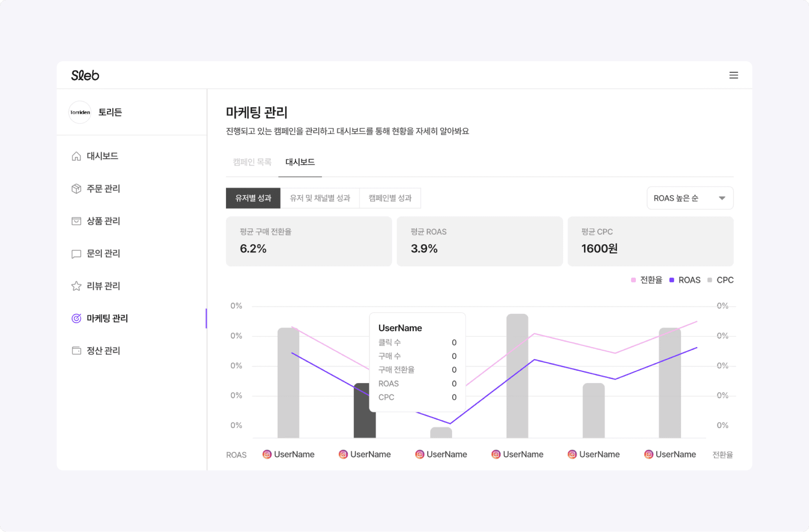Open the hamburger menu icon

[x=733, y=75]
